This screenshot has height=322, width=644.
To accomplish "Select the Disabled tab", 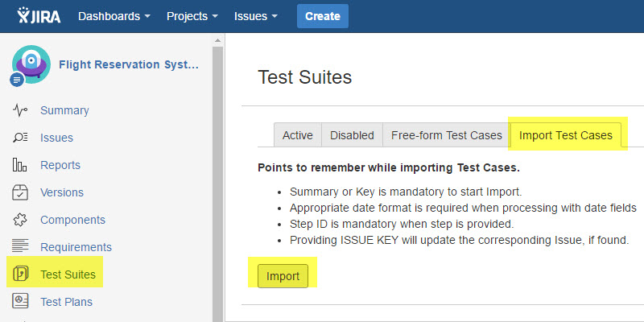I will 352,135.
